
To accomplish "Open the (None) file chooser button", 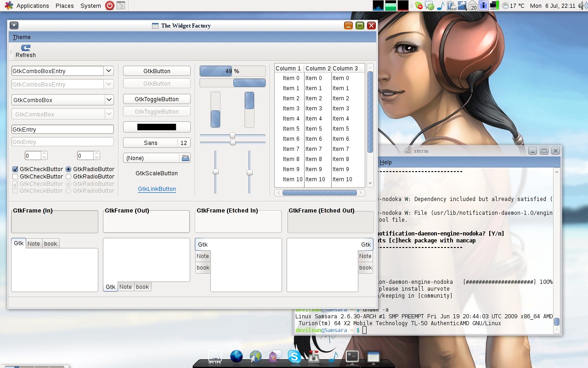I will (157, 158).
